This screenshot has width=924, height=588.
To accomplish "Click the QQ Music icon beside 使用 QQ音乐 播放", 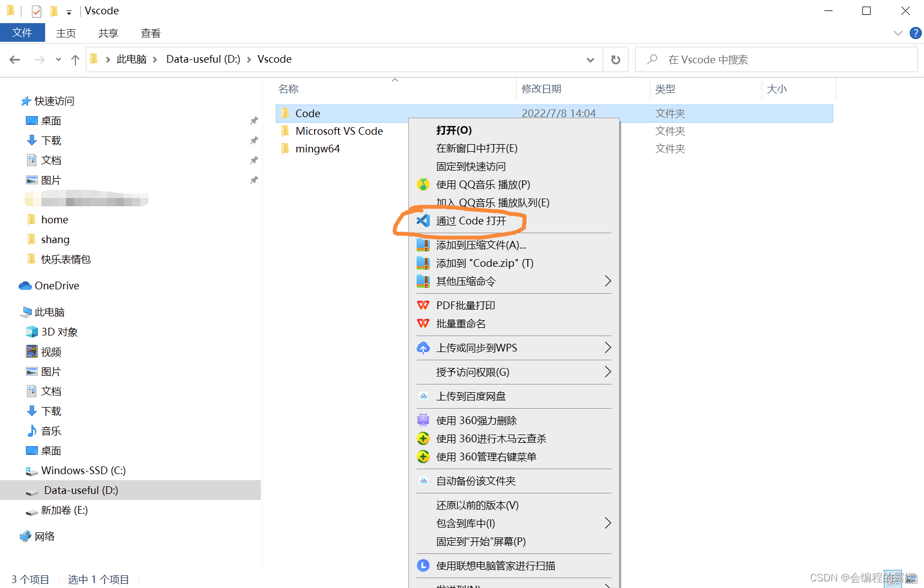I will (423, 184).
